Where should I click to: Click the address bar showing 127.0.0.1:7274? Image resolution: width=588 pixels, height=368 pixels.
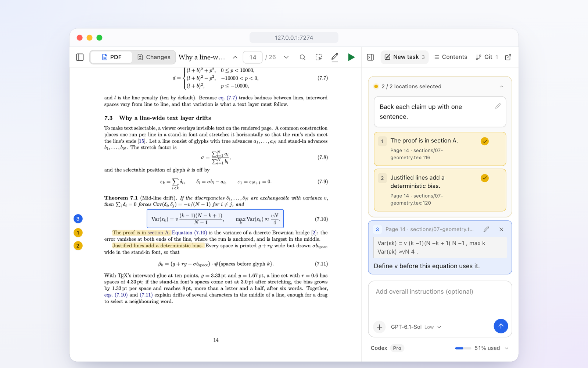click(x=294, y=38)
